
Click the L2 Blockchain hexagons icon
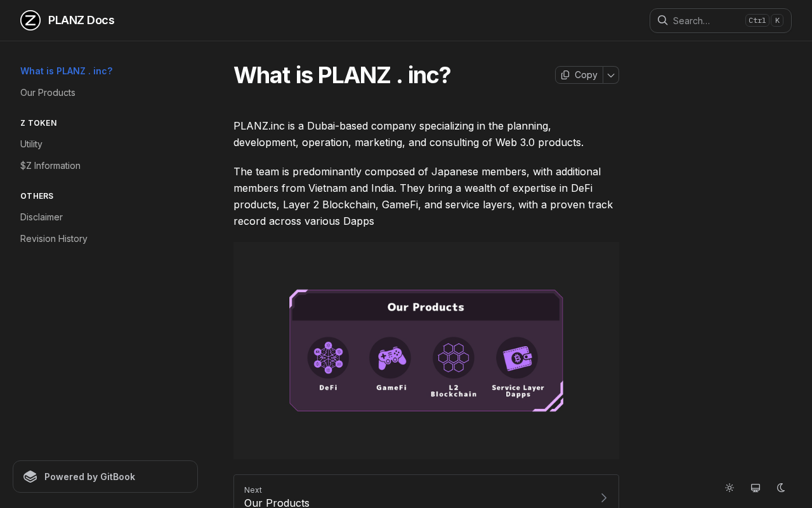point(454,358)
